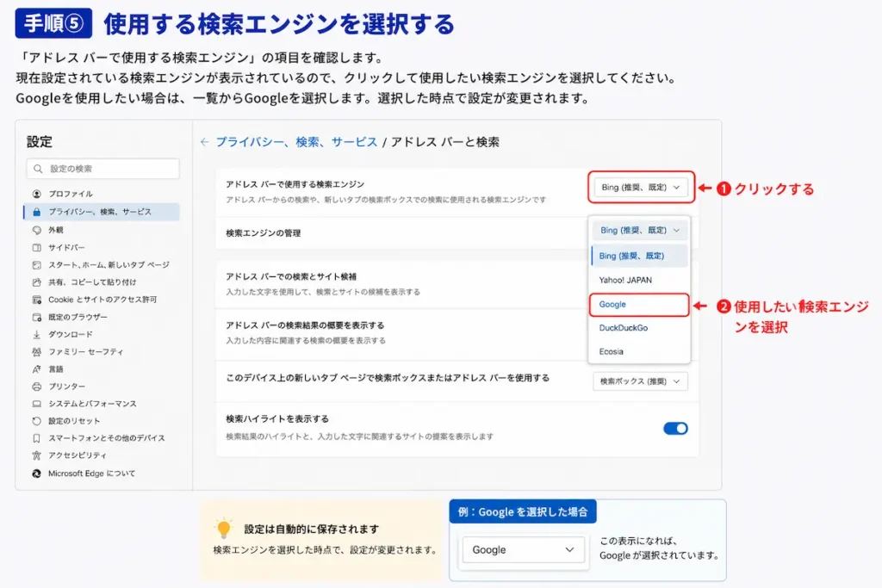Click the Family safety icon
Screen dimensions: 882x588
click(36, 352)
